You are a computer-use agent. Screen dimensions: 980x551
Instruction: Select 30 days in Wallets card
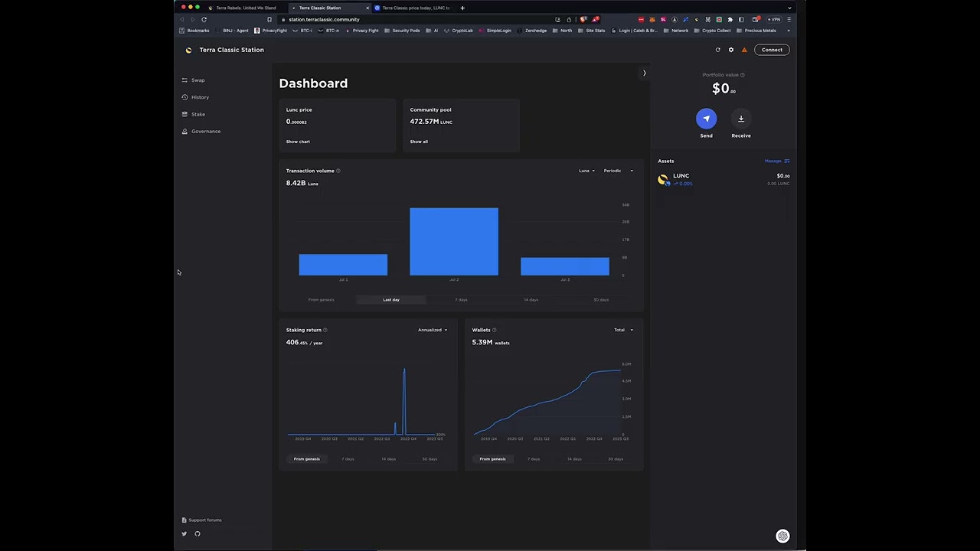click(616, 459)
